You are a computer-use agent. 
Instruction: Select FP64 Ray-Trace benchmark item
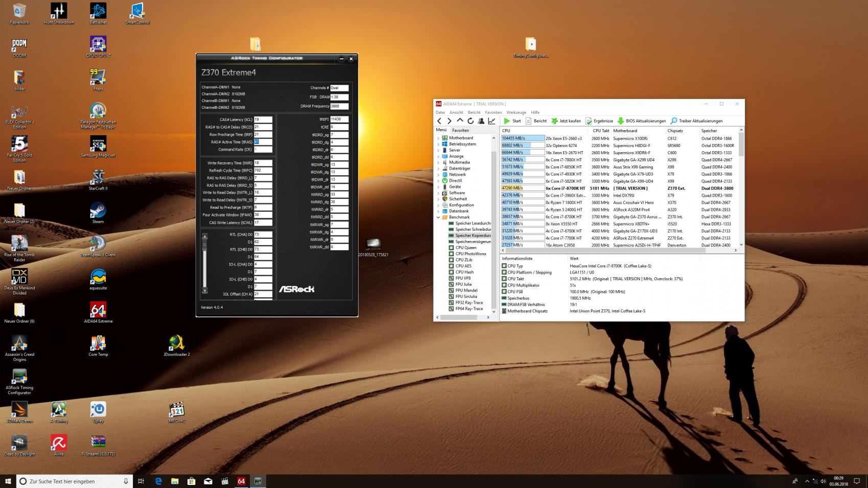pyautogui.click(x=465, y=309)
